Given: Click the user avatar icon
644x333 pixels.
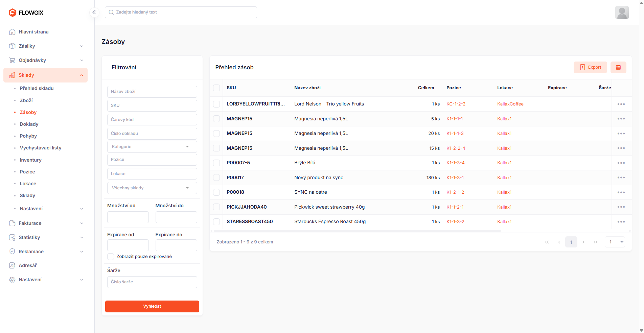Looking at the screenshot, I should 622,13.
